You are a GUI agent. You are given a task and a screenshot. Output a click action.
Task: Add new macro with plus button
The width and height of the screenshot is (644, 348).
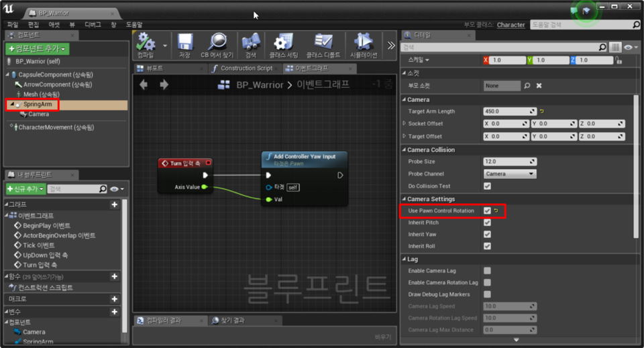pyautogui.click(x=115, y=299)
